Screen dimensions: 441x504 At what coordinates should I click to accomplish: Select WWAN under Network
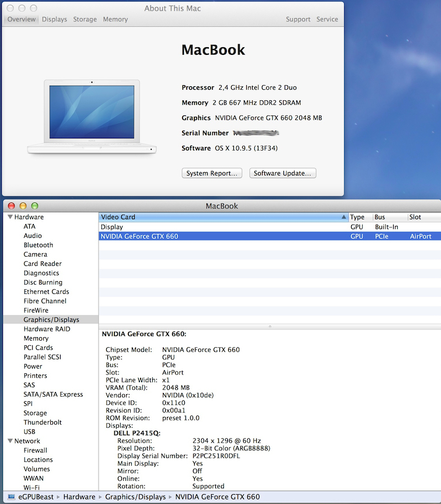point(33,478)
